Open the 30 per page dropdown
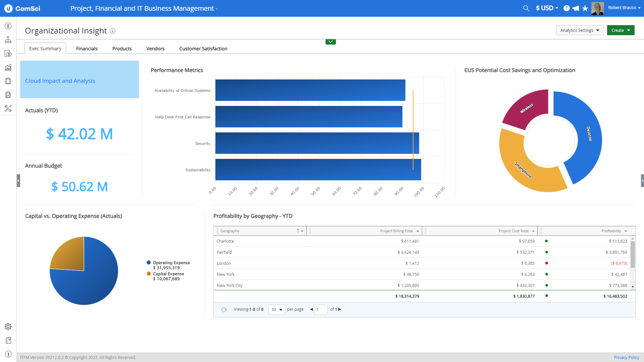The image size is (644, 362). (276, 309)
